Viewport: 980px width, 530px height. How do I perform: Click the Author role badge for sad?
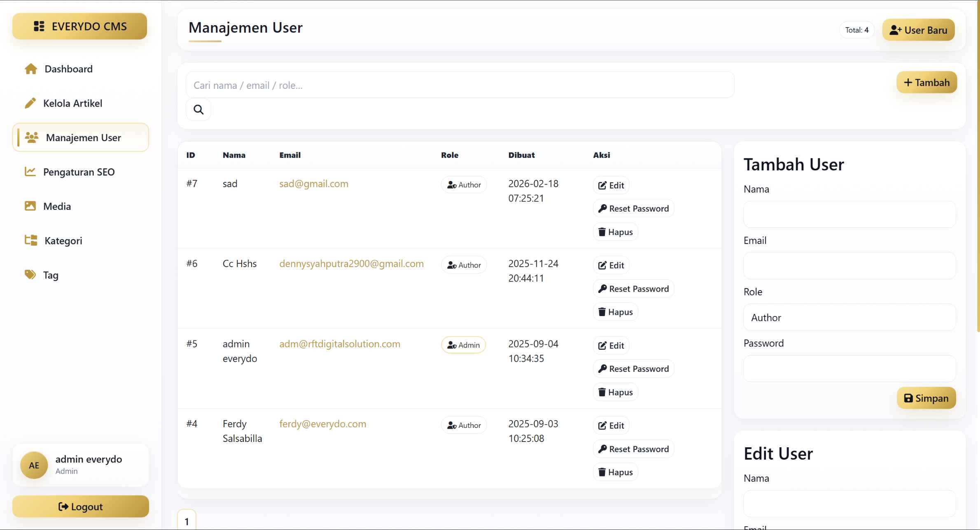click(464, 185)
